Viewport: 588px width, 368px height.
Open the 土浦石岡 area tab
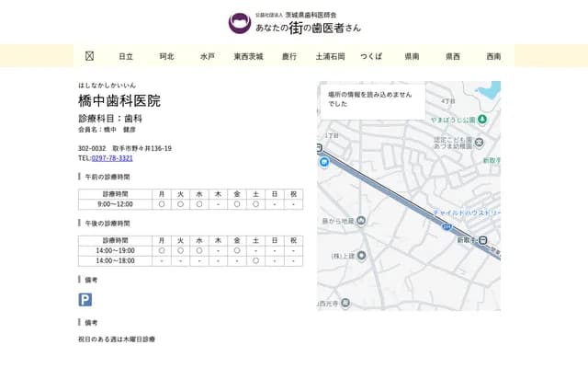click(330, 56)
